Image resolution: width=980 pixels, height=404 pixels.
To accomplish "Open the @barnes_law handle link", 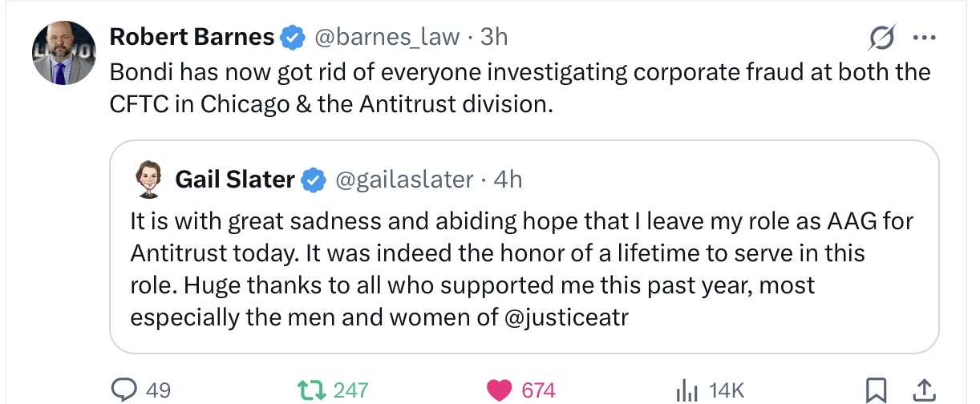I will pyautogui.click(x=387, y=36).
